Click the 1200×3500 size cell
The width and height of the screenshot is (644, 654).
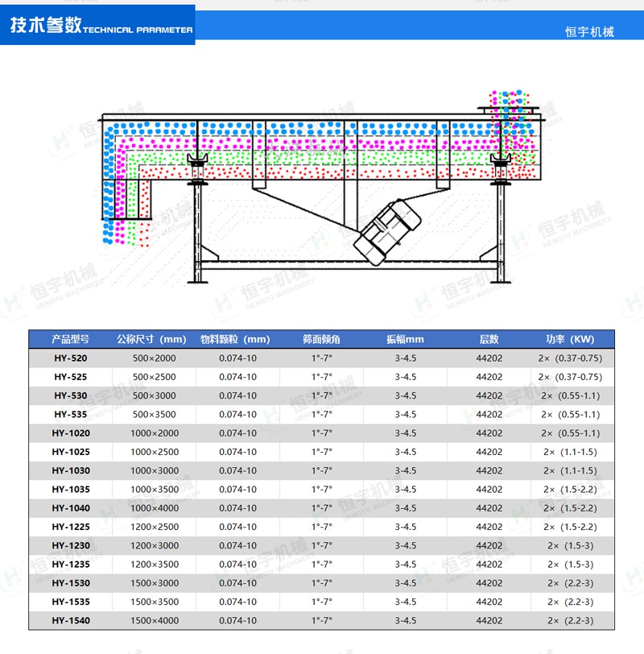[155, 565]
